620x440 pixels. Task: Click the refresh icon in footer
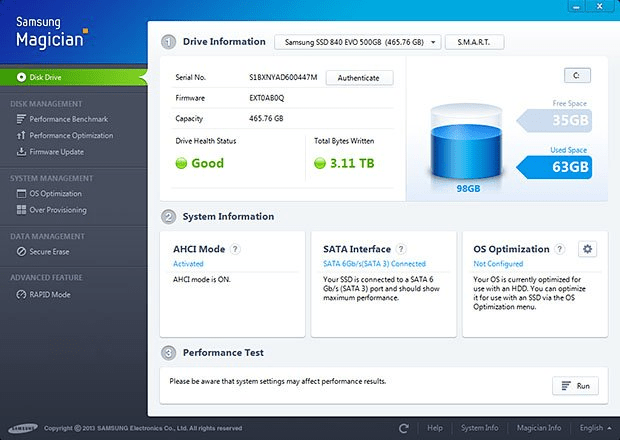click(404, 428)
